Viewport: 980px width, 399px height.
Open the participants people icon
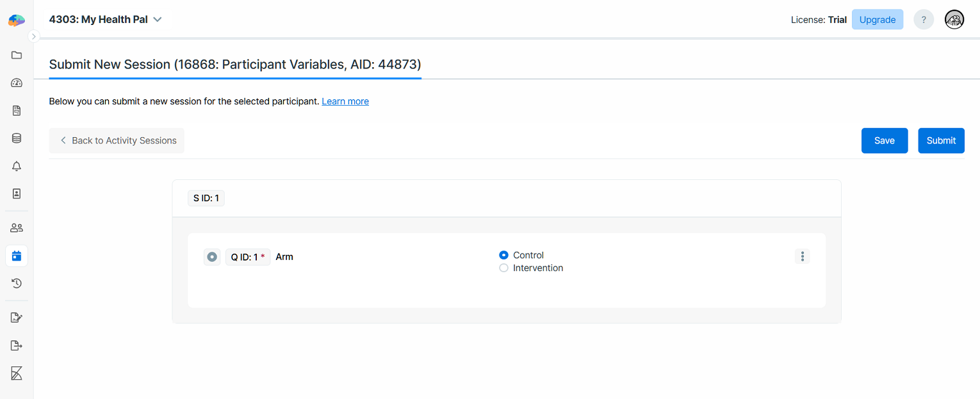click(17, 228)
